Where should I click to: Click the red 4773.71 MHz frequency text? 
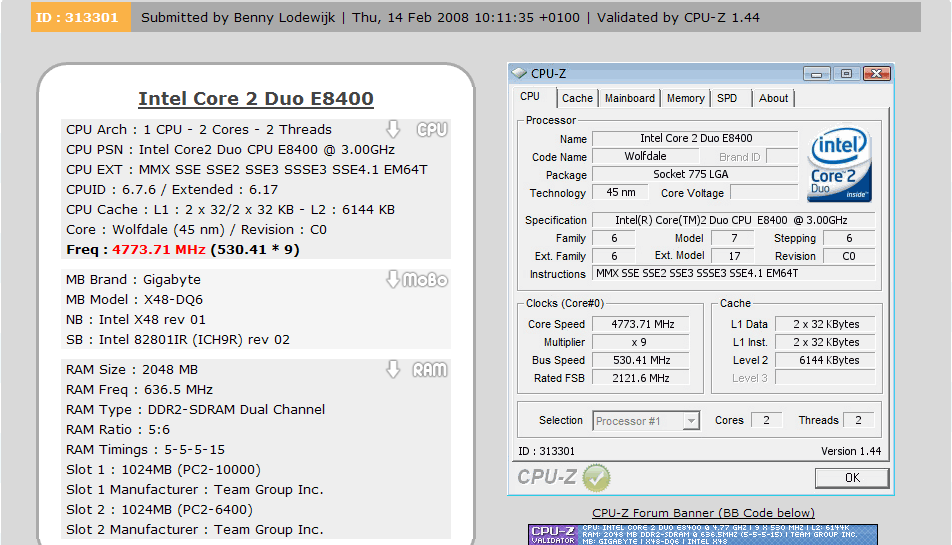[x=159, y=249]
